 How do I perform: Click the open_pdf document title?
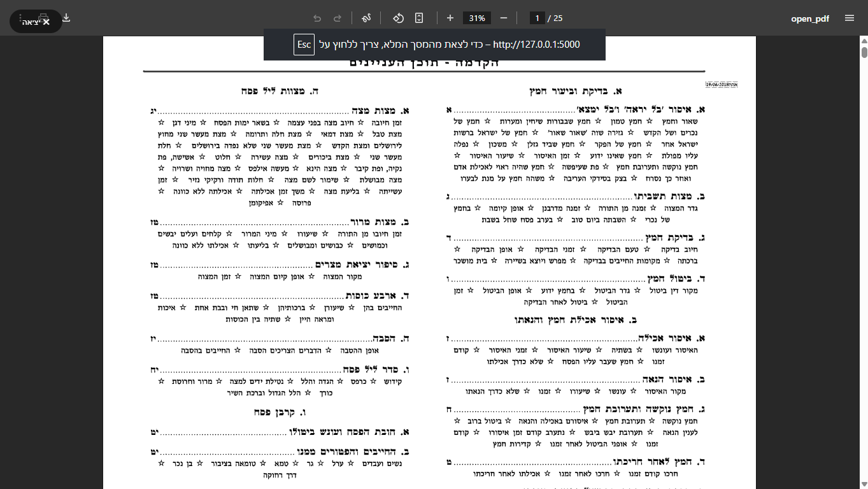coord(810,18)
